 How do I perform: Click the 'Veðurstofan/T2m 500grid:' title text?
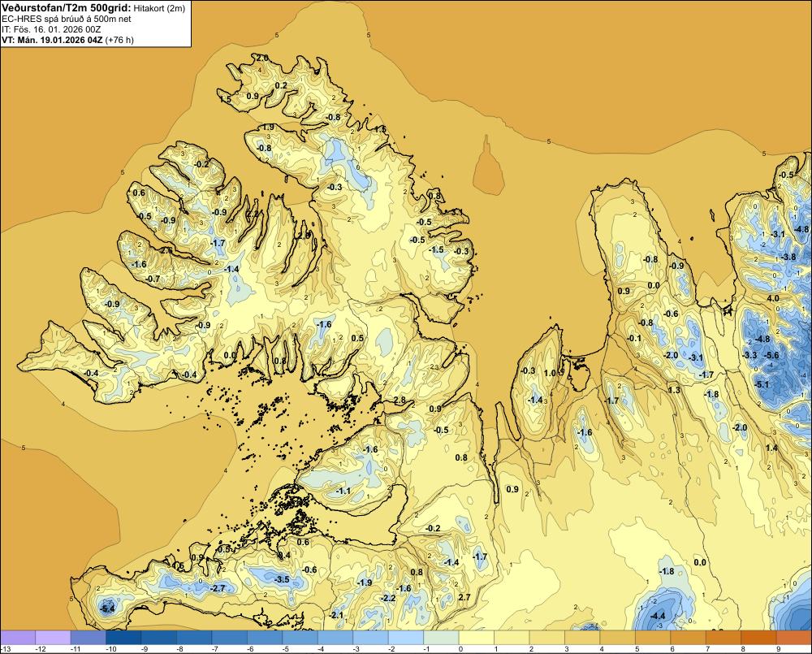[66, 7]
